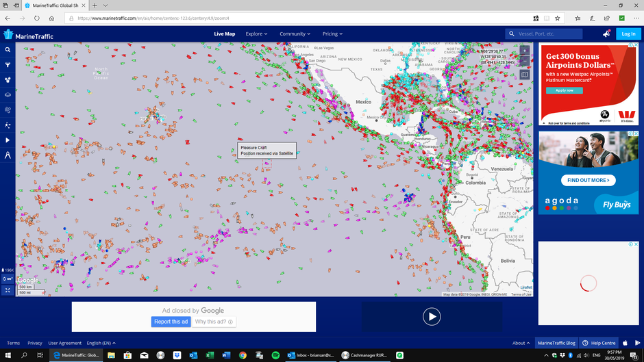Open the map type selector icon
This screenshot has width=644, height=362.
click(525, 75)
